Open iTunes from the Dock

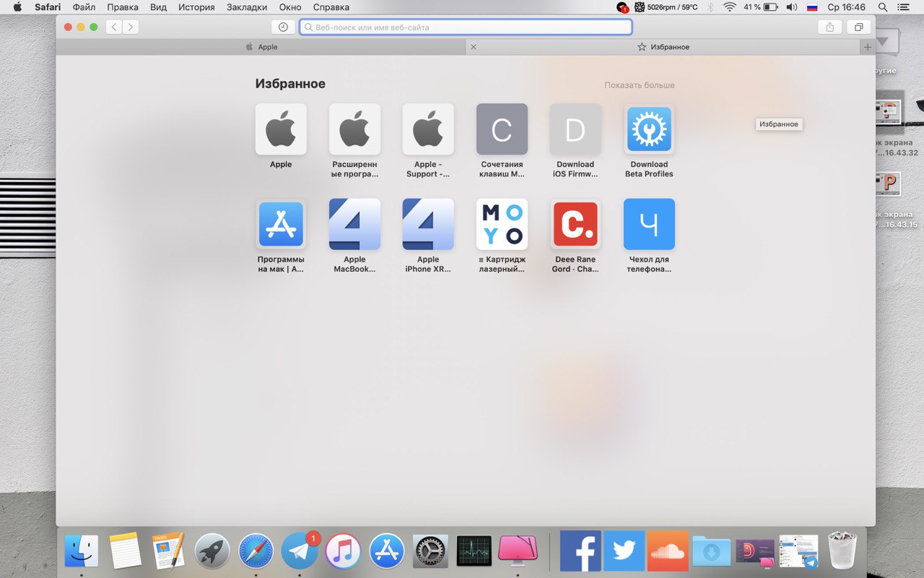click(343, 551)
